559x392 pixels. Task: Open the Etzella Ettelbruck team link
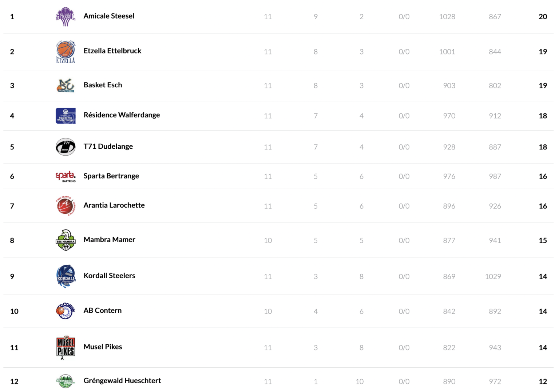(112, 51)
